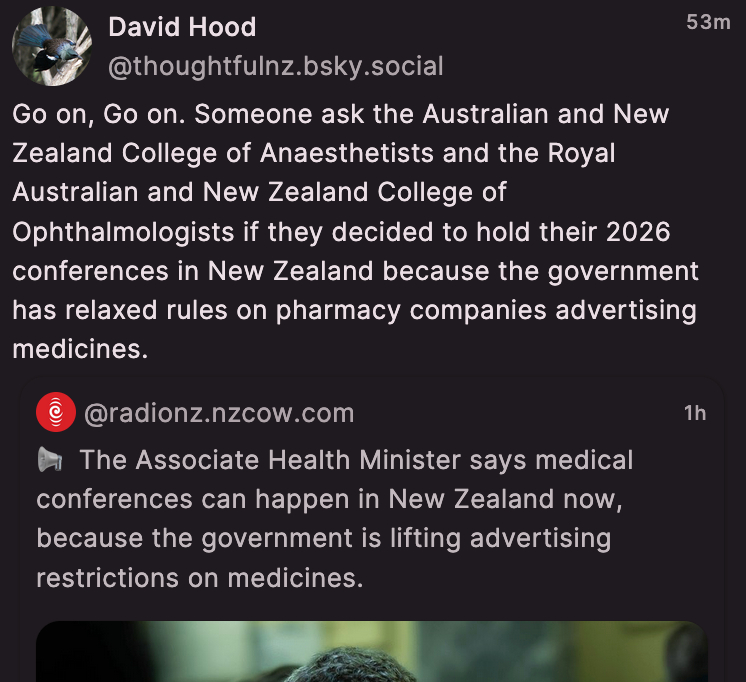
Task: Click the word 'Ophthalmologists' in the post
Action: 123,232
